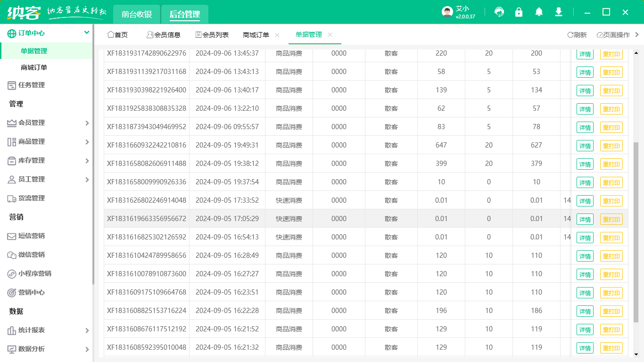Expand the member management menu
644x362 pixels.
46,123
